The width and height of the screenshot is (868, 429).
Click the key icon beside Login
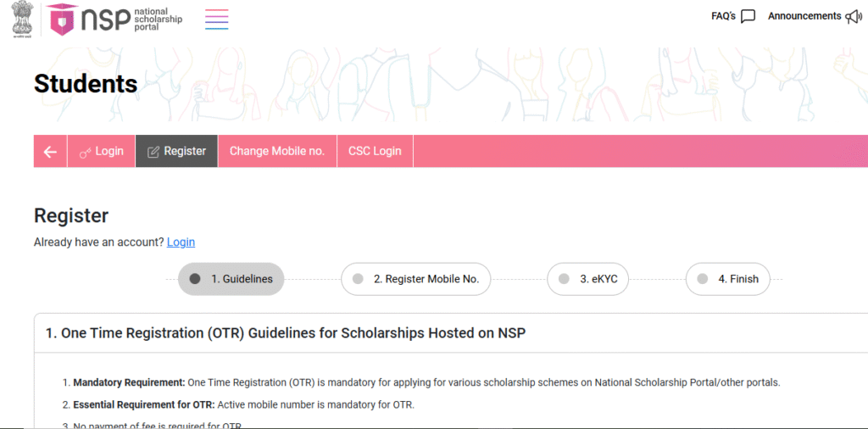pos(86,152)
